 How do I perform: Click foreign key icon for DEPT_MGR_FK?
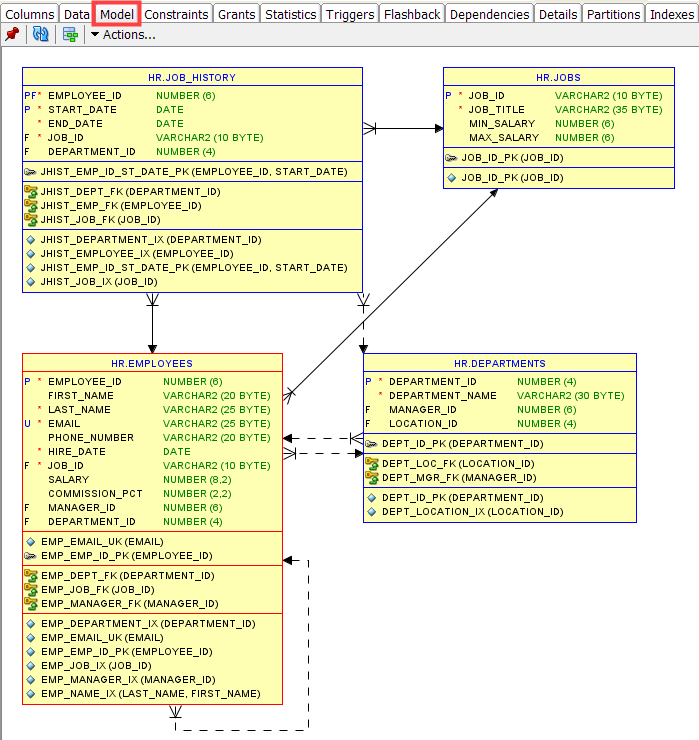(x=372, y=478)
